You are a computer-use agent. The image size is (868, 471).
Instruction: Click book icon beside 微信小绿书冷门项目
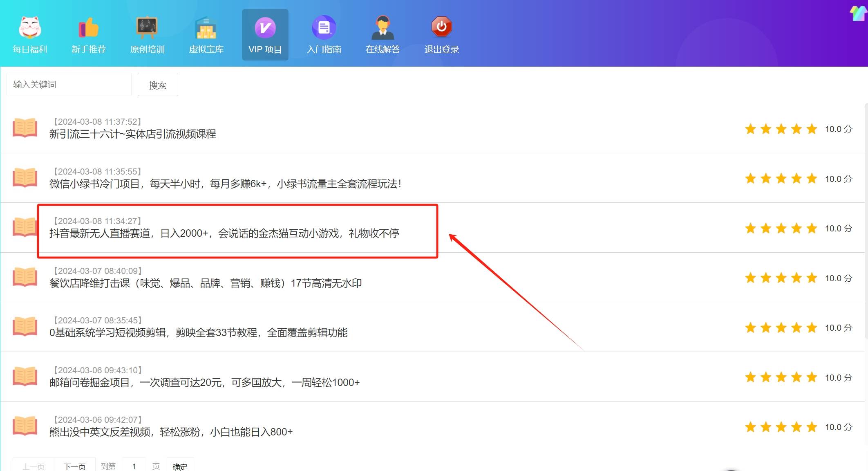tap(25, 177)
